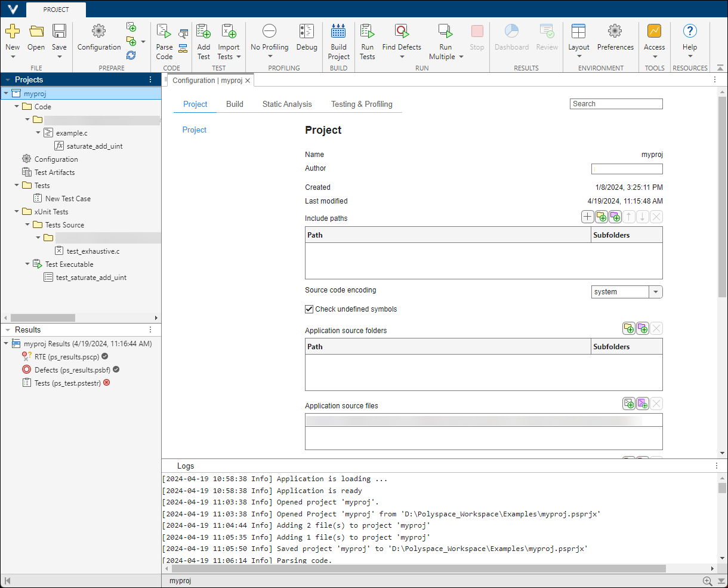Open the Find Defects dropdown arrow
The image size is (728, 588).
[x=402, y=57]
